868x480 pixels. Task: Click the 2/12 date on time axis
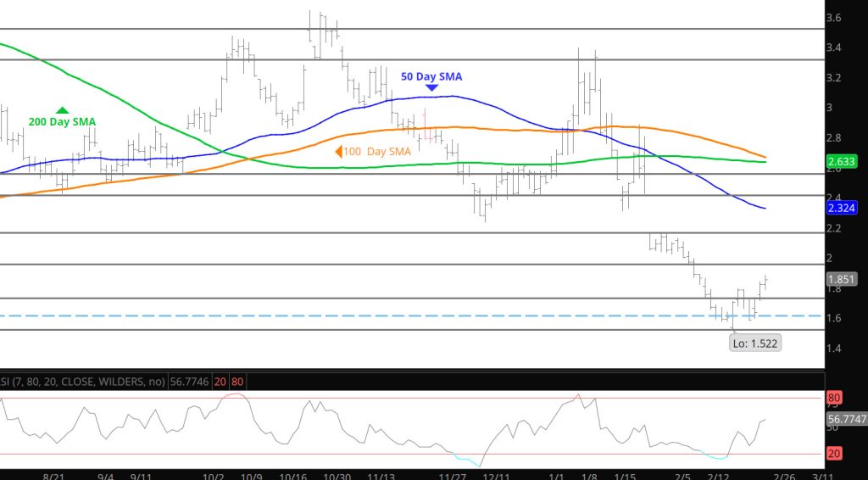[x=719, y=477]
